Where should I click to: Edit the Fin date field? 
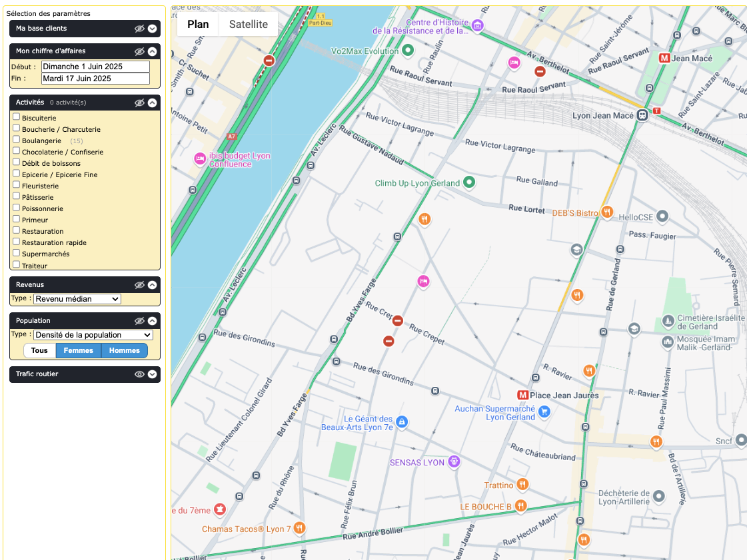[x=95, y=79]
